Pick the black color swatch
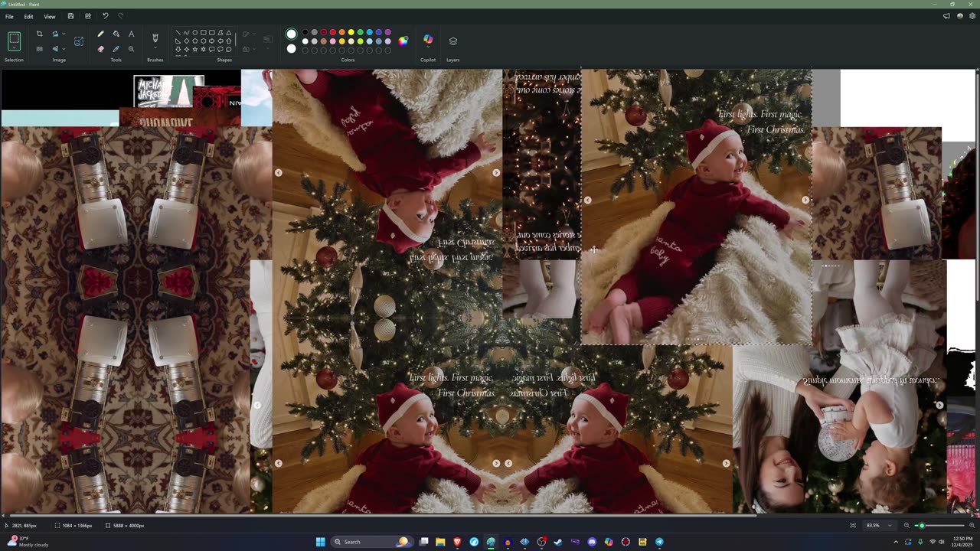 (x=305, y=32)
